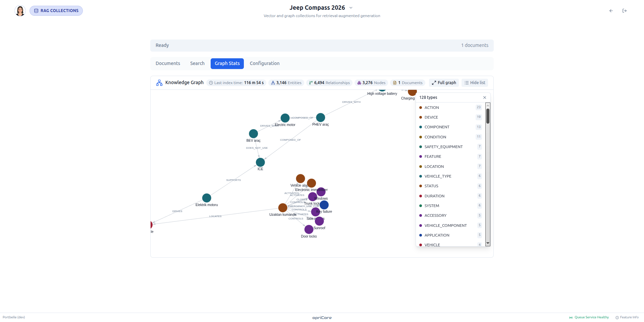
Task: Filter by ACCESSORY entity type
Action: click(450, 215)
